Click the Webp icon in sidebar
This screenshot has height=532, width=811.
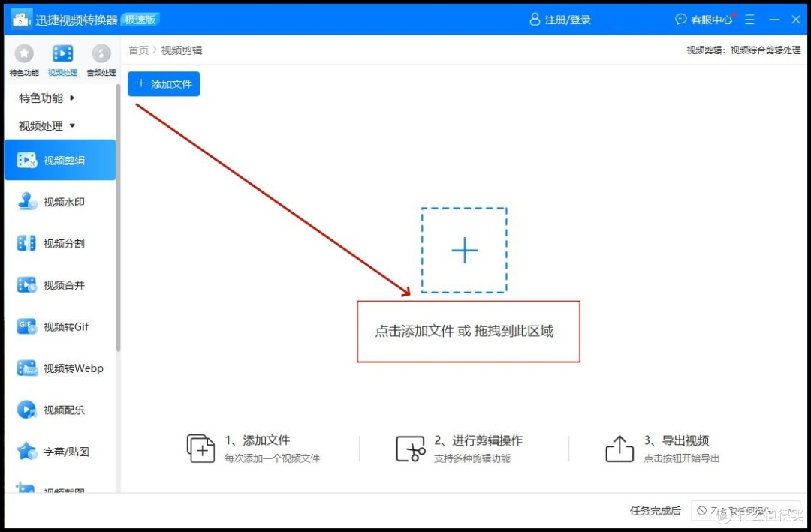pos(26,368)
